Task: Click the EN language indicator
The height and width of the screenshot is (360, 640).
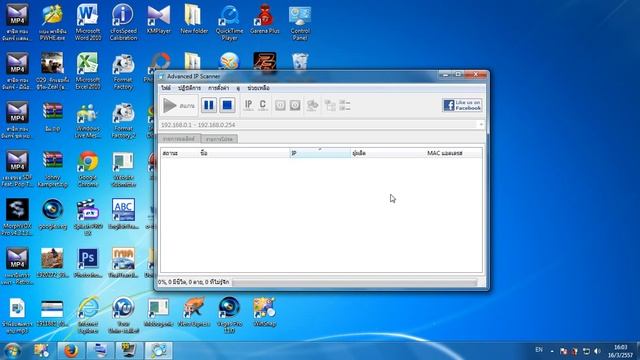Action: [x=539, y=350]
